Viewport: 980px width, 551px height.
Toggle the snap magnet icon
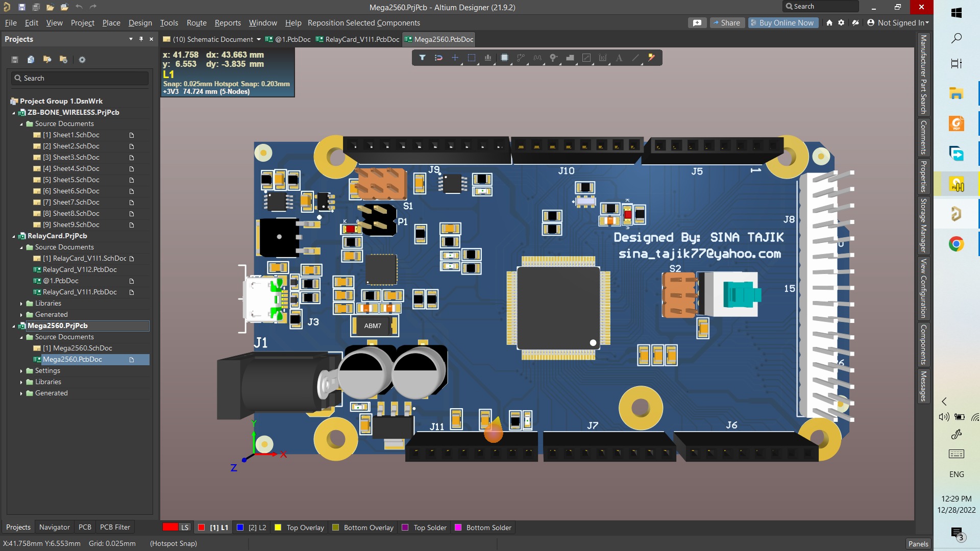pos(438,58)
